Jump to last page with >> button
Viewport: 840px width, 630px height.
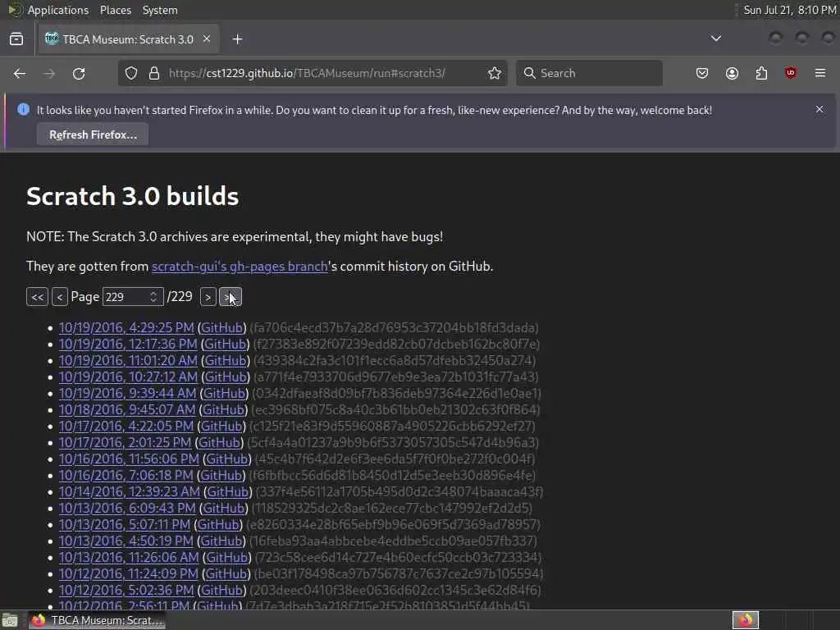(x=231, y=297)
